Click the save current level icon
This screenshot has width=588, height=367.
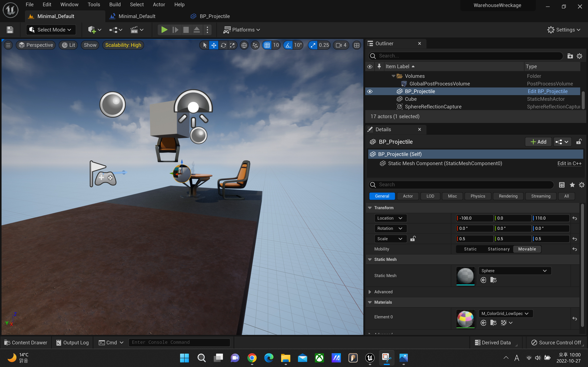point(10,30)
